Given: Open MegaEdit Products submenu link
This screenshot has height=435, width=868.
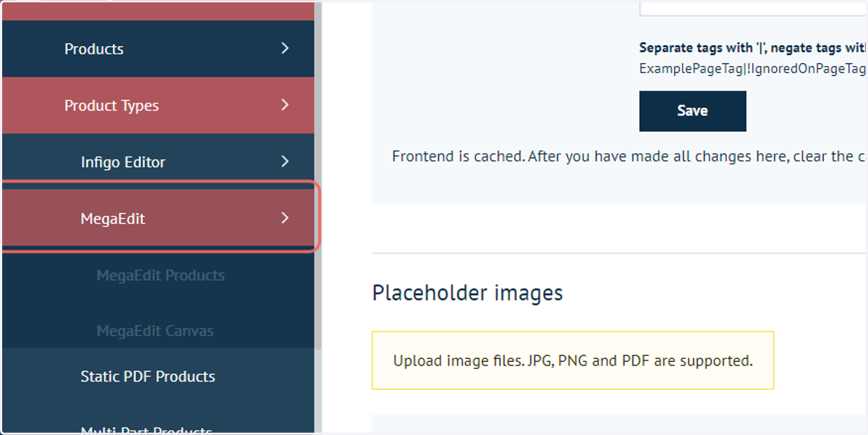Looking at the screenshot, I should click(161, 275).
